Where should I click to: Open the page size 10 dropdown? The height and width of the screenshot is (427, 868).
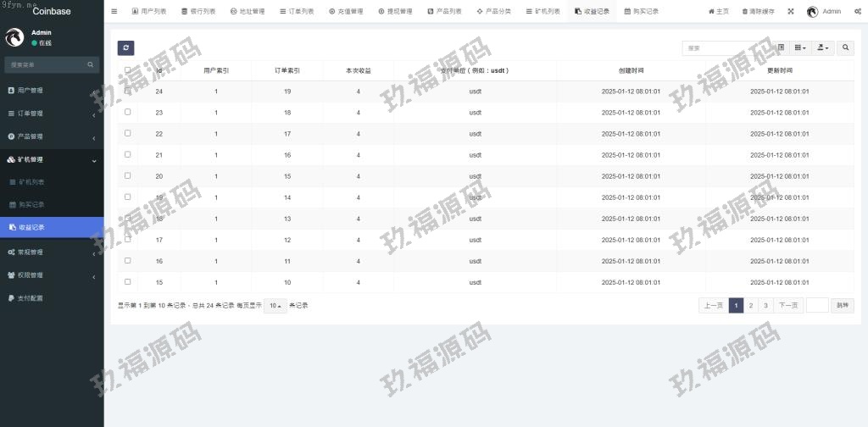(275, 306)
